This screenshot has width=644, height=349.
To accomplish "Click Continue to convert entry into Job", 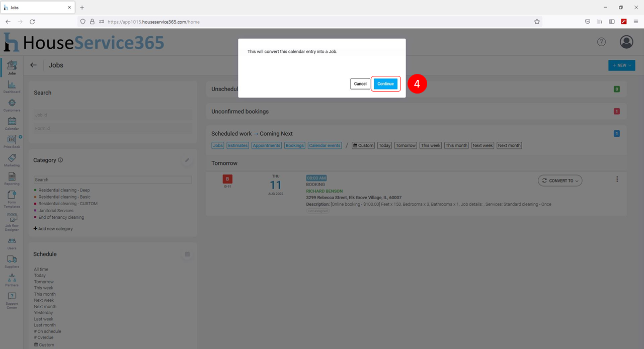I will (385, 84).
